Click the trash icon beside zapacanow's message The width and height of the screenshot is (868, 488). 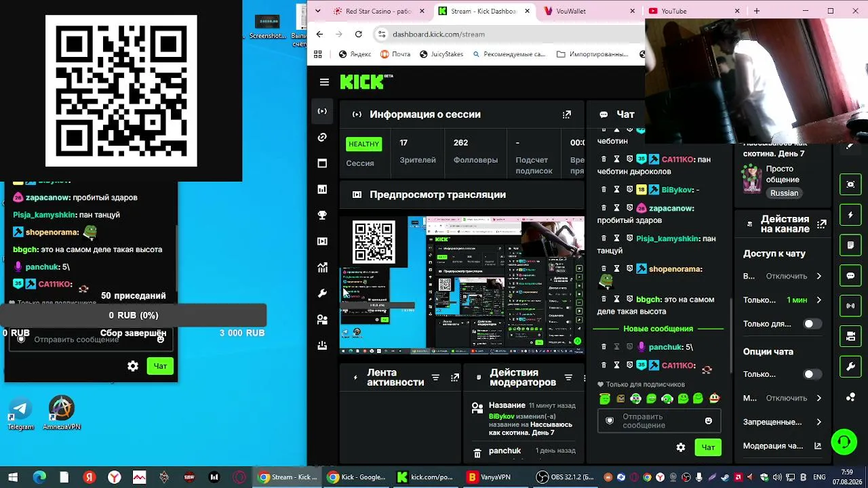(x=604, y=208)
